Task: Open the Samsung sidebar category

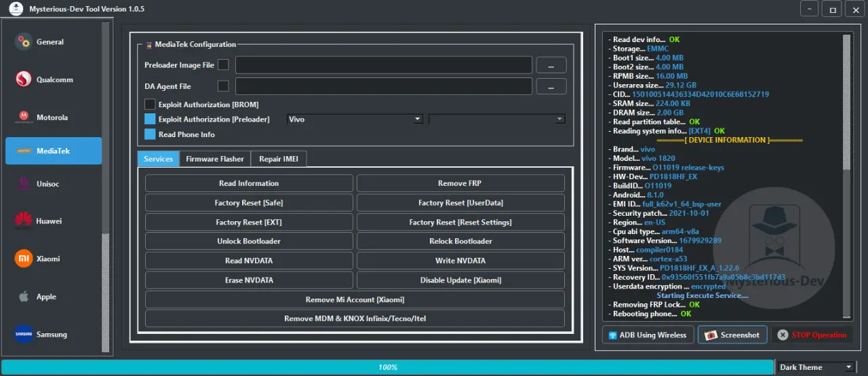Action: coord(54,335)
